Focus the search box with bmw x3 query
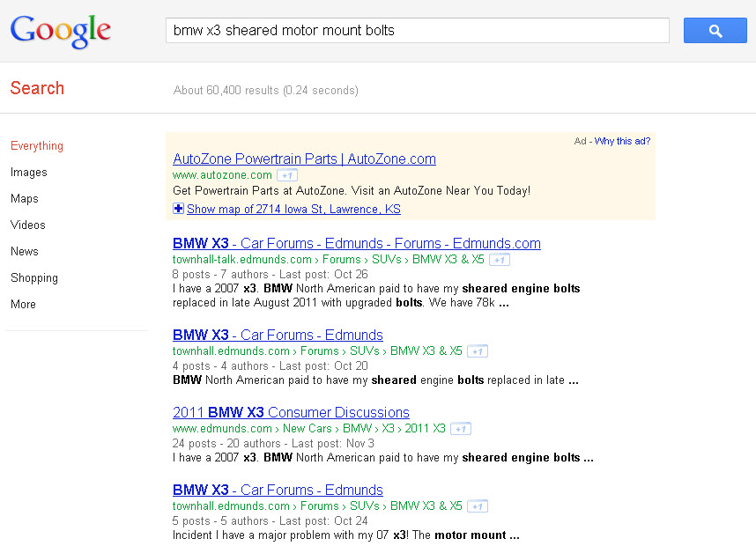Screen dimensions: 756x546 (x=418, y=30)
